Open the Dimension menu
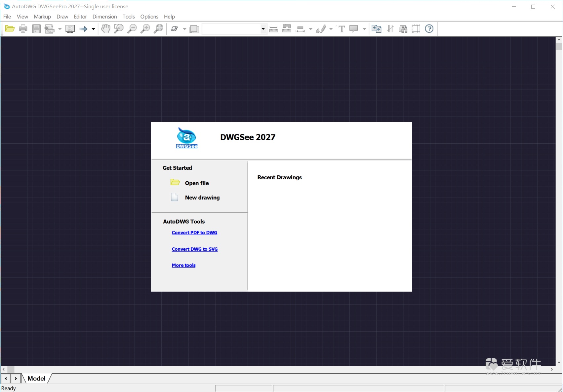Viewport: 563px width, 392px height. point(104,17)
